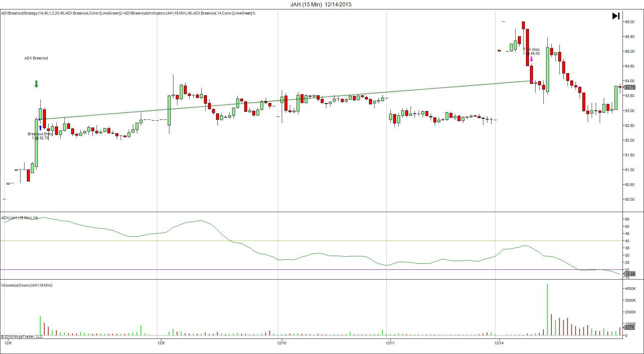
Task: Click the 54.50 price axis label
Action: pos(630,66)
